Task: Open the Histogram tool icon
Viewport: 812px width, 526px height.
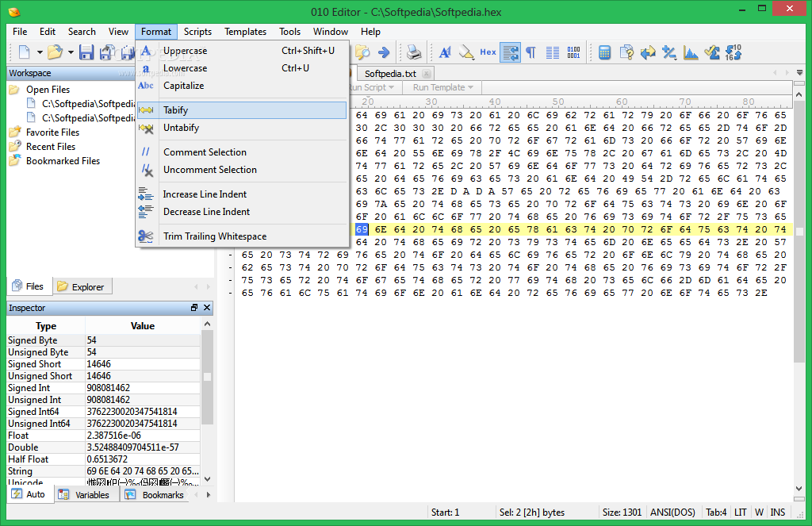Action: coord(691,52)
